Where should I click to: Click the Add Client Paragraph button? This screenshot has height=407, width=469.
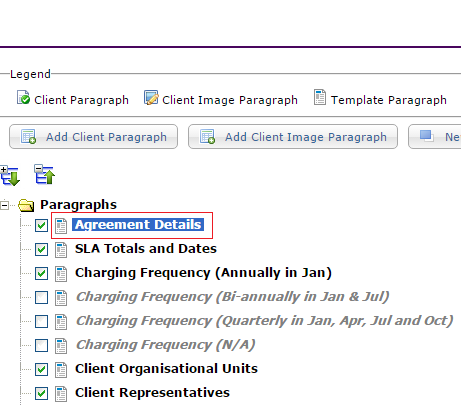tap(93, 137)
